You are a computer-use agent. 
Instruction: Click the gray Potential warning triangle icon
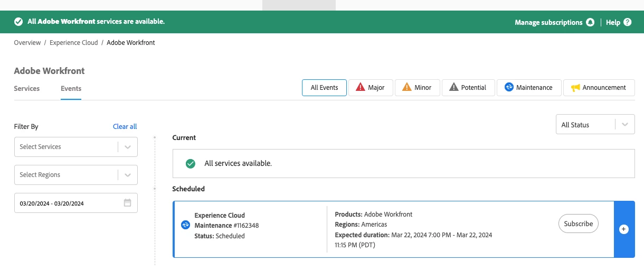click(x=453, y=87)
